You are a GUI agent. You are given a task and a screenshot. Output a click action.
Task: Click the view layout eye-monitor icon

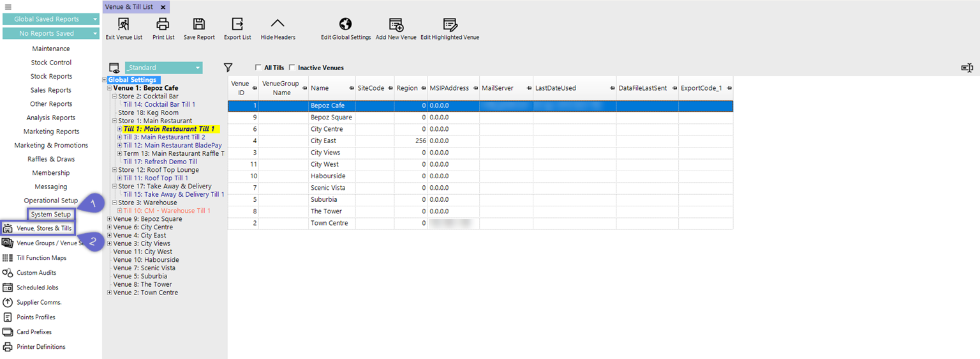tap(114, 68)
